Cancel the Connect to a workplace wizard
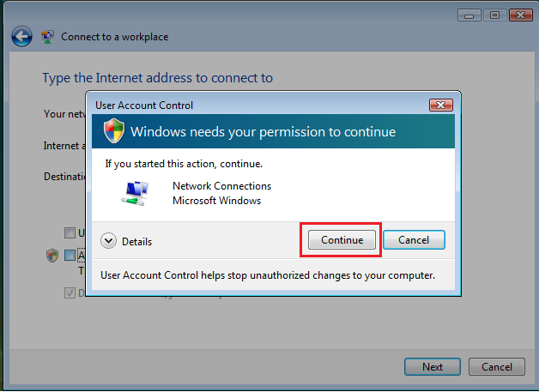 click(497, 367)
